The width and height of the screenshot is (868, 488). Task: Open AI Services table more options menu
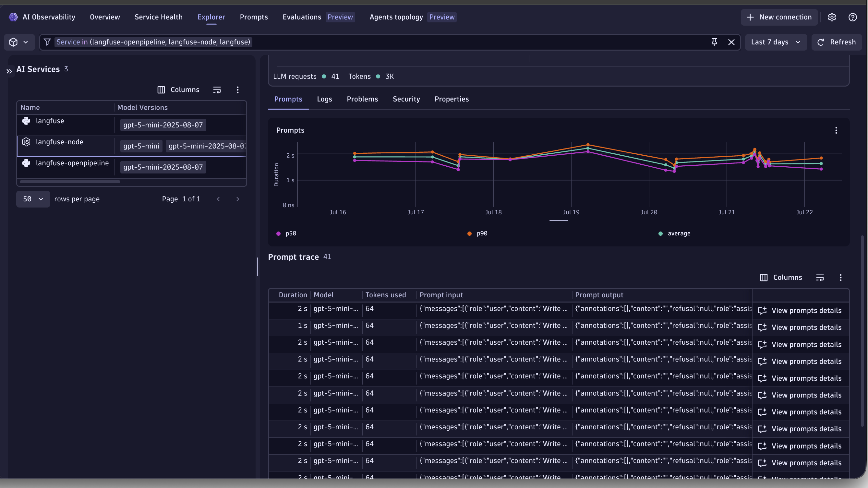237,90
